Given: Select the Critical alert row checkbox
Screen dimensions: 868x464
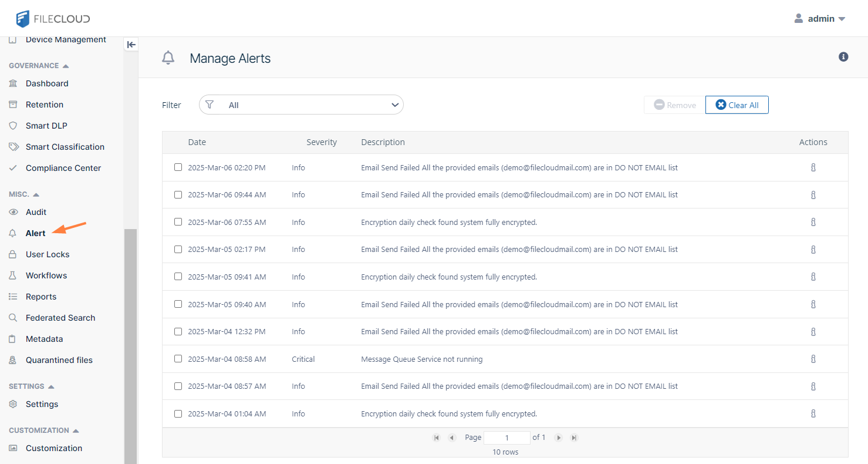Looking at the screenshot, I should [x=178, y=359].
